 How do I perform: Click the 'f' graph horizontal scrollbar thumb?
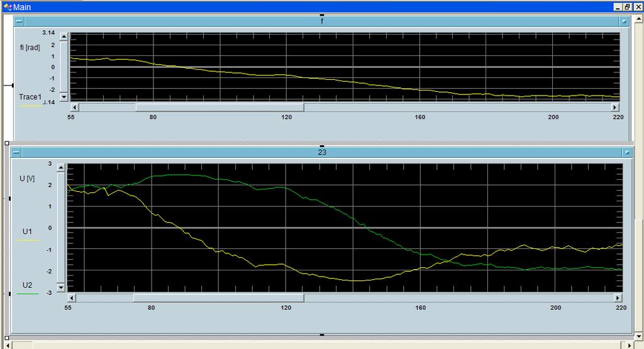coord(219,107)
